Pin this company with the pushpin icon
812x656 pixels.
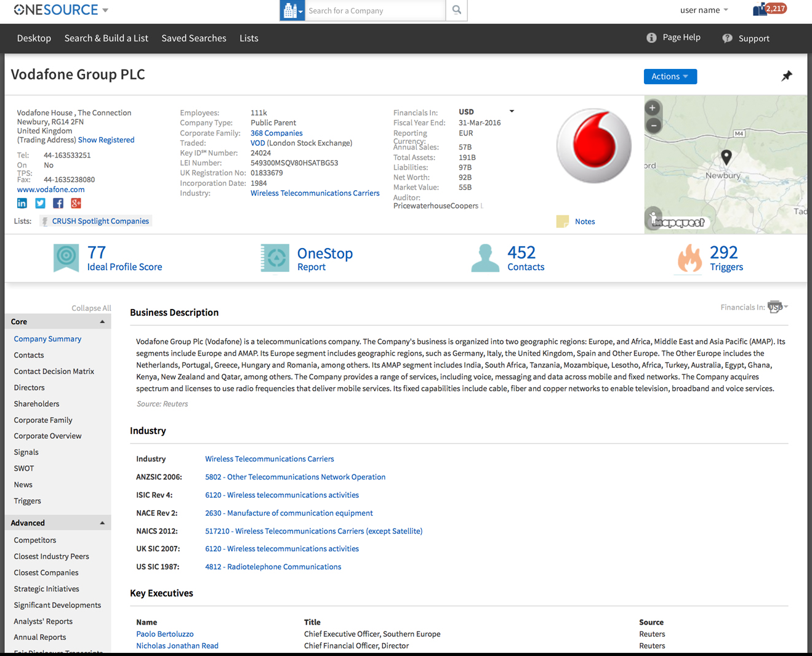787,76
